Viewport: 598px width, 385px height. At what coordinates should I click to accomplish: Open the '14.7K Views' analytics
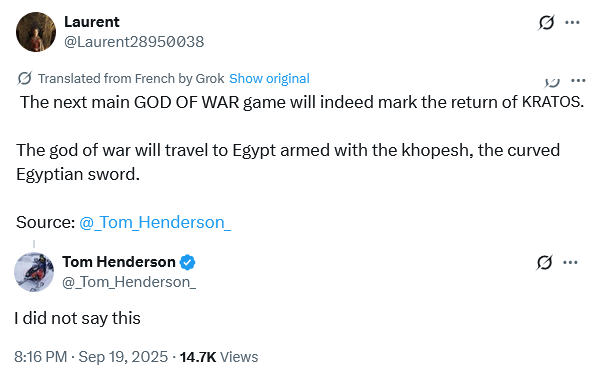pyautogui.click(x=219, y=357)
